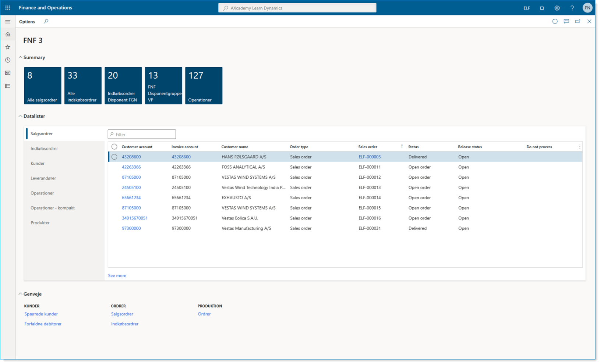Open Workspaces icon in sidebar
The image size is (600, 364).
point(8,73)
